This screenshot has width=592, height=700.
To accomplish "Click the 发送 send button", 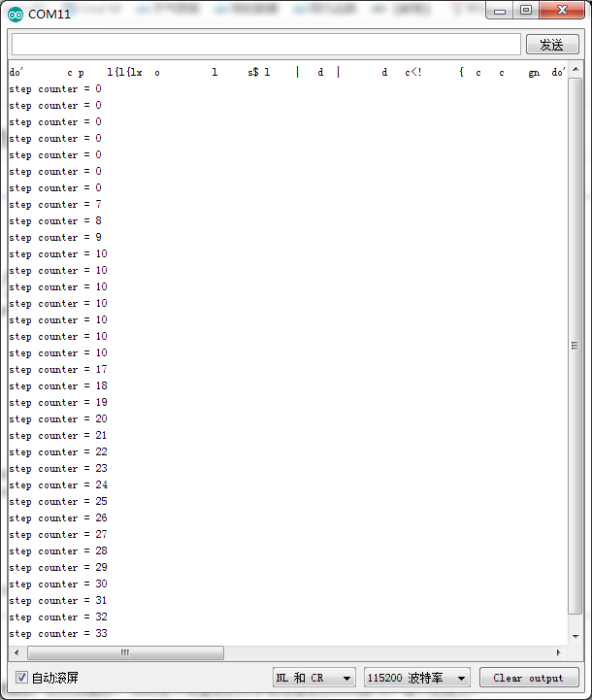I will pos(552,45).
